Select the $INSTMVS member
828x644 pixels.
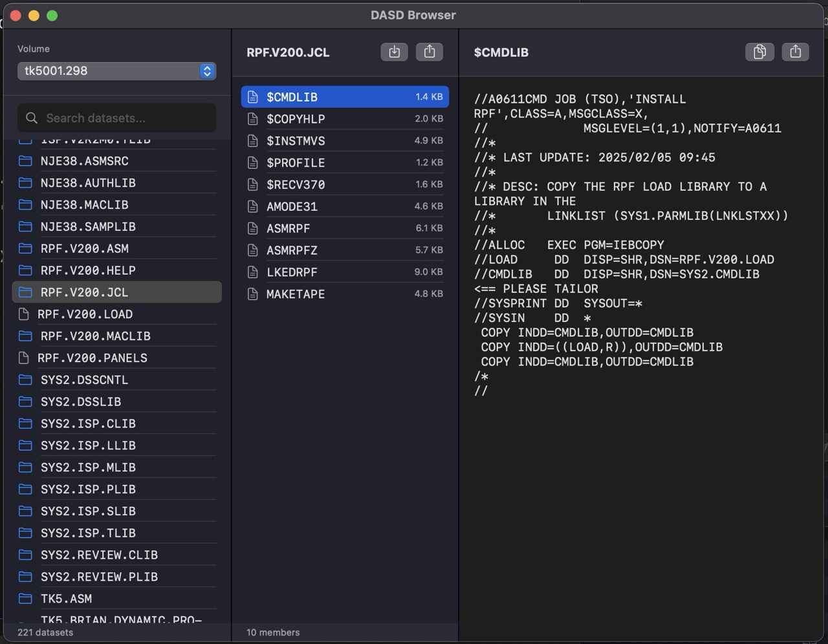point(297,140)
